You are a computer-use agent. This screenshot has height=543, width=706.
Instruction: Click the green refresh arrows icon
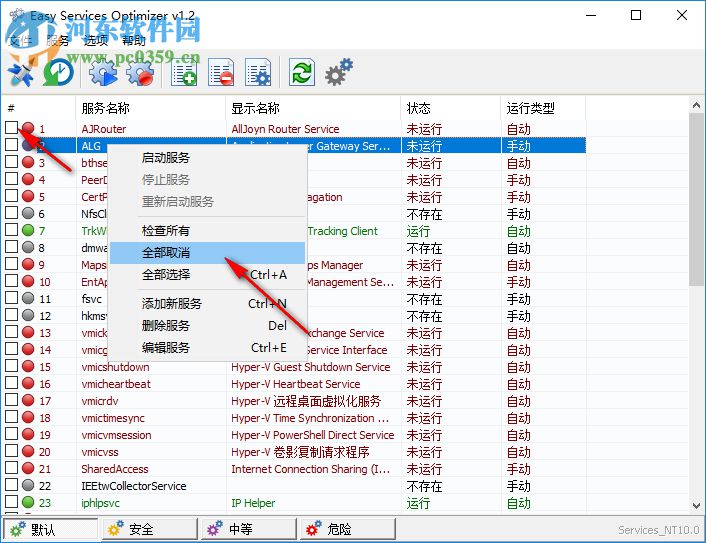301,72
